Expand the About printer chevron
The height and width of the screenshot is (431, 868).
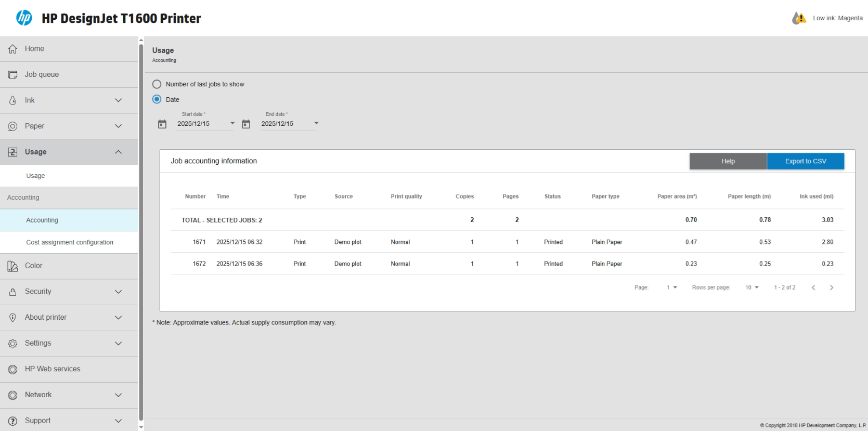pyautogui.click(x=119, y=318)
